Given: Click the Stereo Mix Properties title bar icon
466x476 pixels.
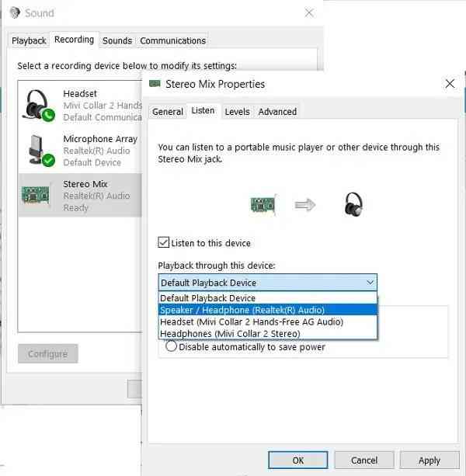Looking at the screenshot, I should coord(155,84).
